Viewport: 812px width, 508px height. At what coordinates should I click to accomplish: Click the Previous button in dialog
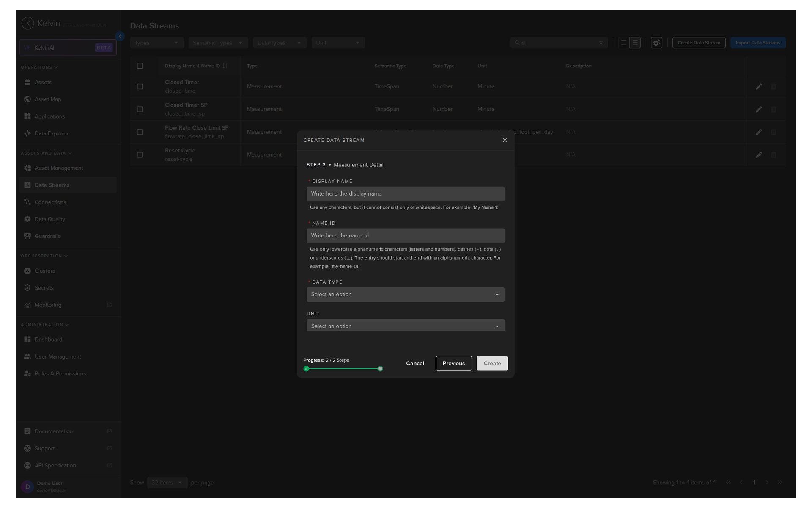pyautogui.click(x=453, y=363)
